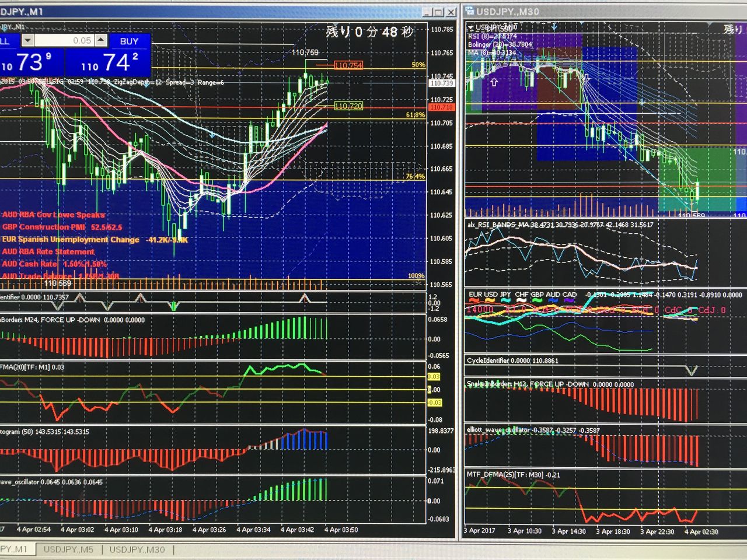Screen dimensions: 747x560
Task: Switch to the USDJPY.,M5 chart tab
Action: click(x=68, y=549)
